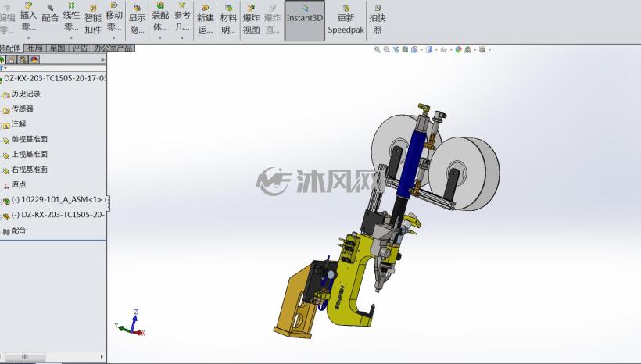
Task: Take Snapshot (拍快照) tool
Action: pos(378,20)
